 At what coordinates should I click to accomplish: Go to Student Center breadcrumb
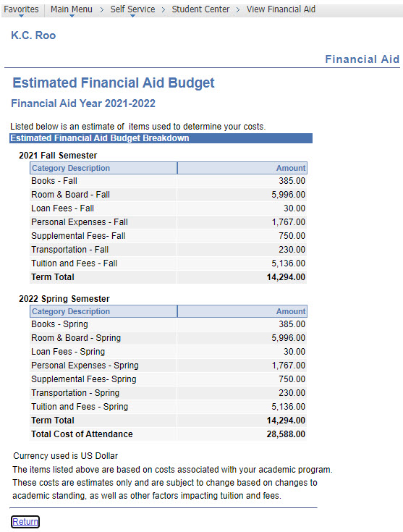coord(200,9)
